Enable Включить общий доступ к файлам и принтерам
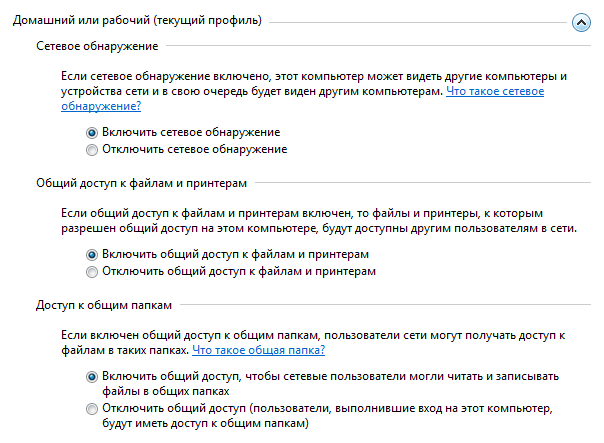Image resolution: width=604 pixels, height=443 pixels. coord(92,254)
